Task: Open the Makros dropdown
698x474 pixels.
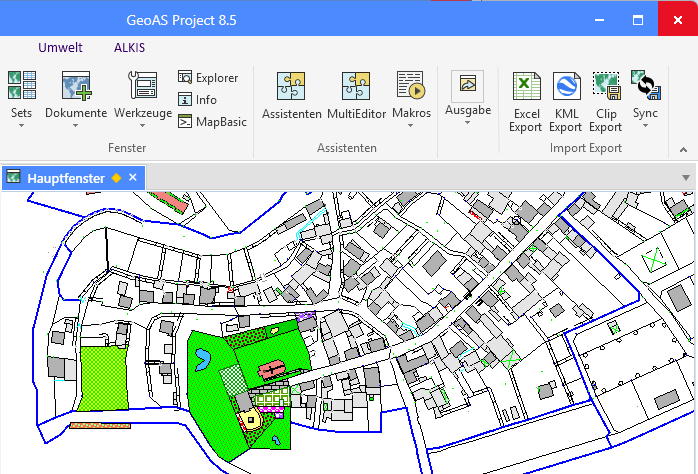Action: point(411,96)
